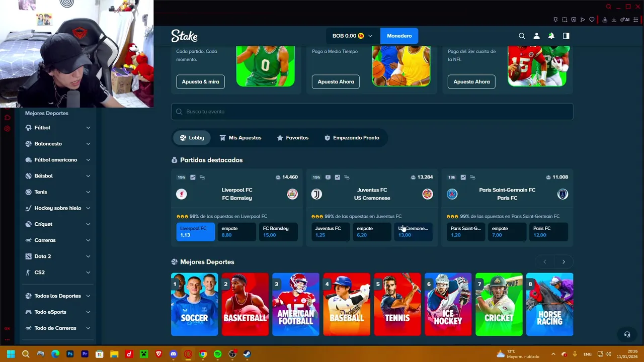Expand the Carreras sidebar section
The width and height of the screenshot is (644, 362).
[x=58, y=240]
